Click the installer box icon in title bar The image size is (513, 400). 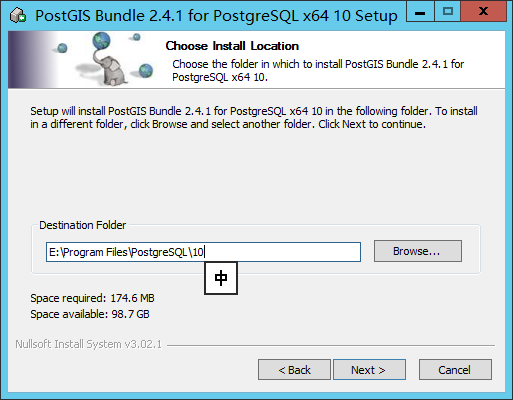(18, 15)
